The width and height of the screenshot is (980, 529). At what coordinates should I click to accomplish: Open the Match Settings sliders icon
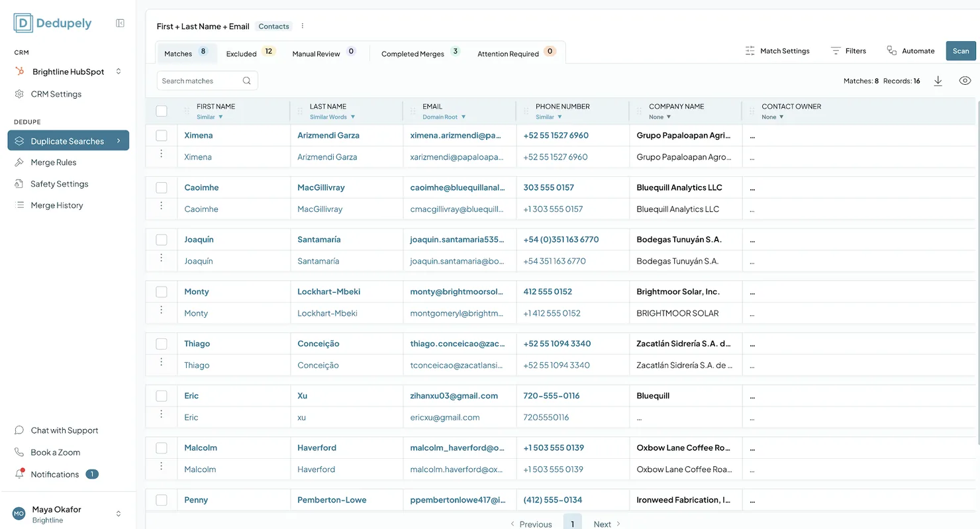click(x=750, y=51)
